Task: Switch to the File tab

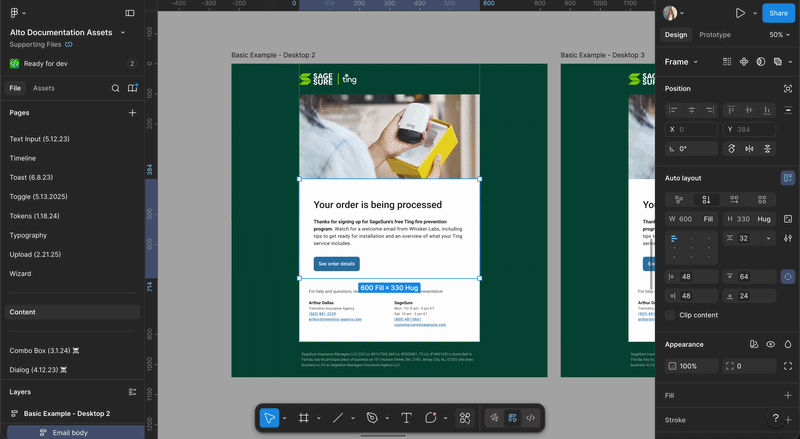Action: tap(15, 88)
